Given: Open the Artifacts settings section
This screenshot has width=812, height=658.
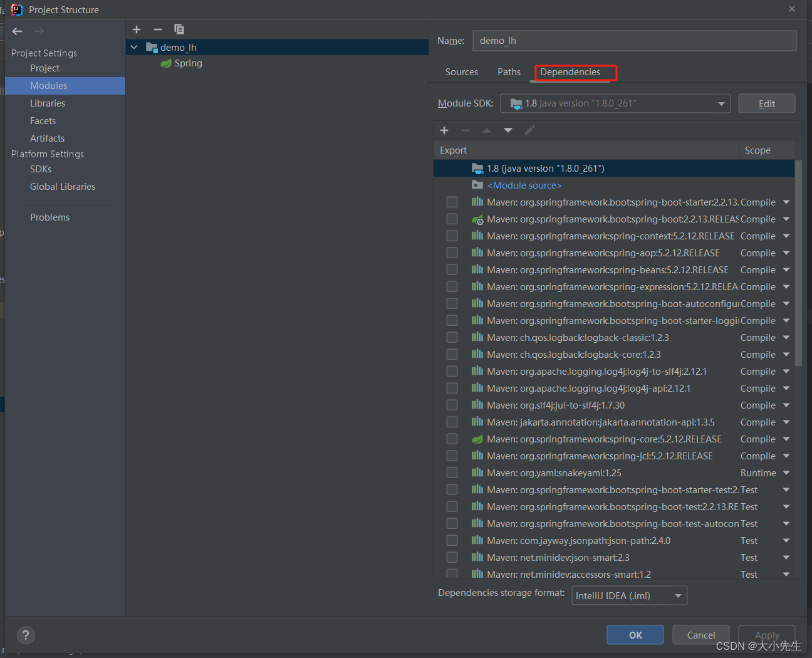Looking at the screenshot, I should (x=48, y=138).
